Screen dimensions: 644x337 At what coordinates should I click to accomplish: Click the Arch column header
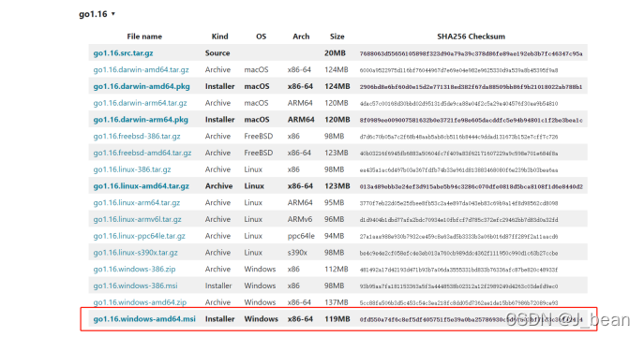click(301, 37)
